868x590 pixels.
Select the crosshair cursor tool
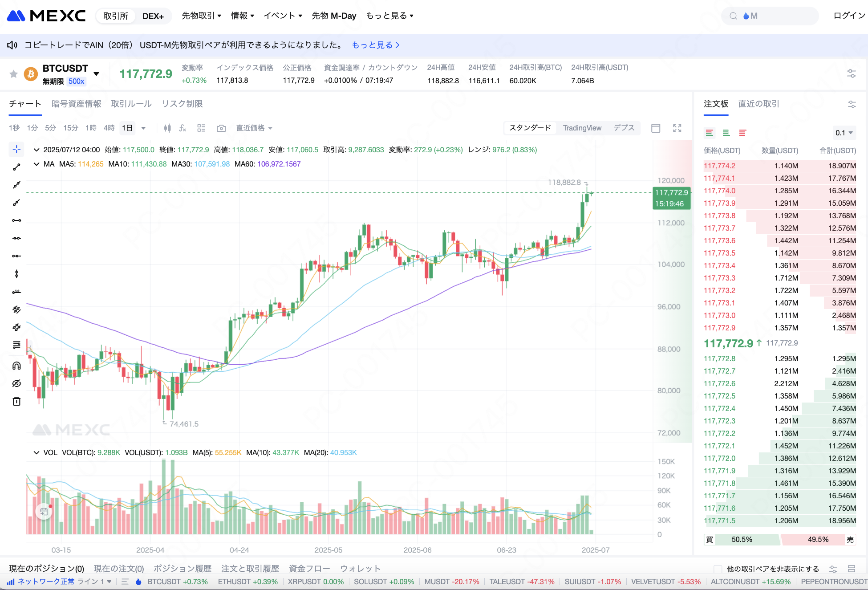16,149
